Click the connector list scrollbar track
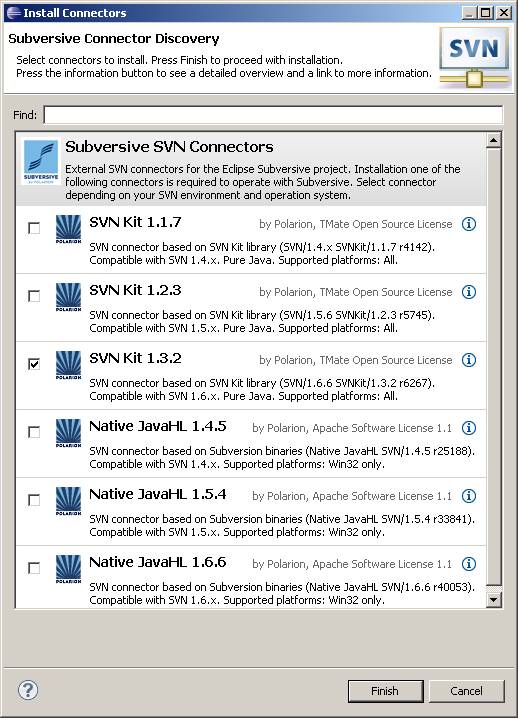This screenshot has height=718, width=518. pos(493,366)
